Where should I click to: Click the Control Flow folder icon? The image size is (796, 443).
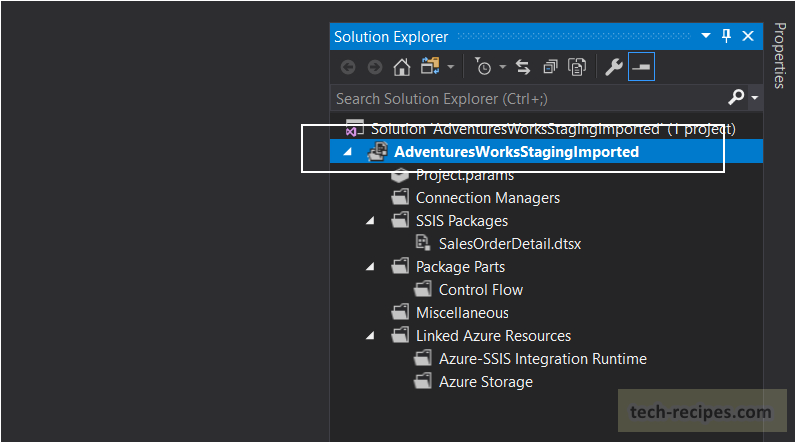point(423,289)
